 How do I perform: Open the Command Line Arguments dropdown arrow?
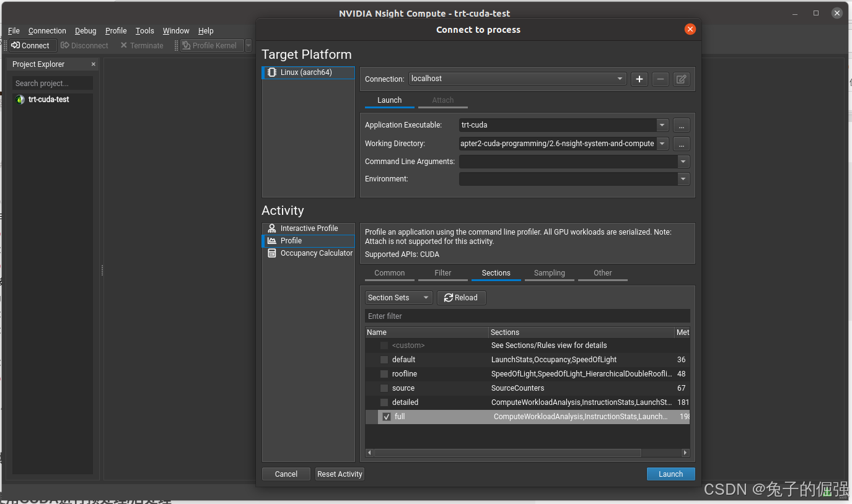tap(683, 162)
